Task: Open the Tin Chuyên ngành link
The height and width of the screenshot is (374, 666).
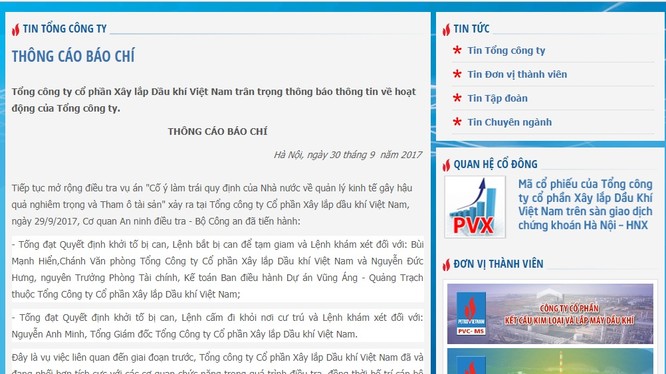Action: 510,122
